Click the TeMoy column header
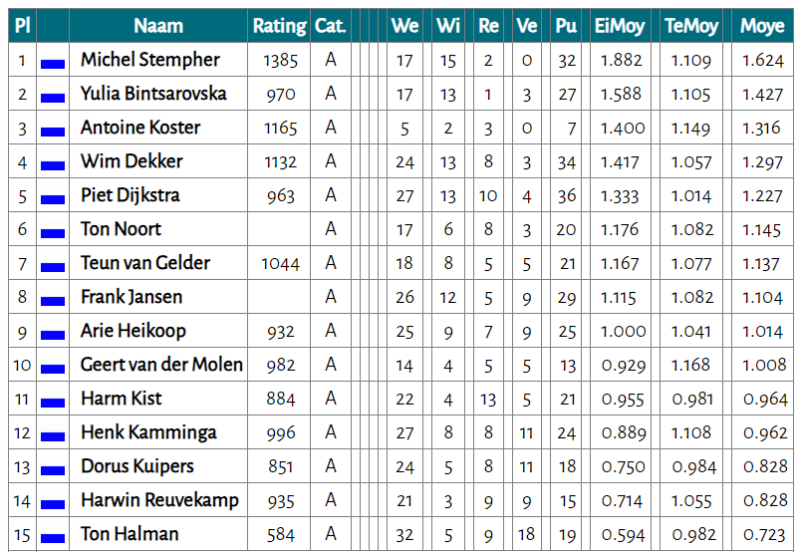799x552 pixels. [691, 26]
